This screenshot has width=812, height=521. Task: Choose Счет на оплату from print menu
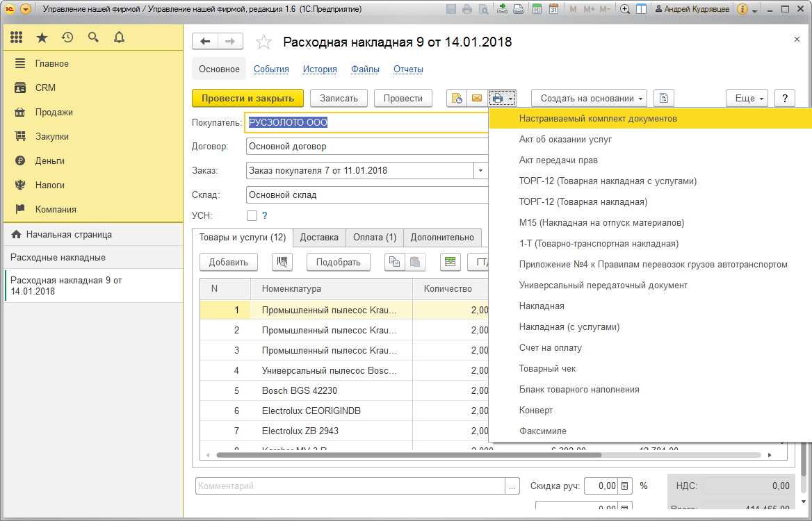click(551, 347)
